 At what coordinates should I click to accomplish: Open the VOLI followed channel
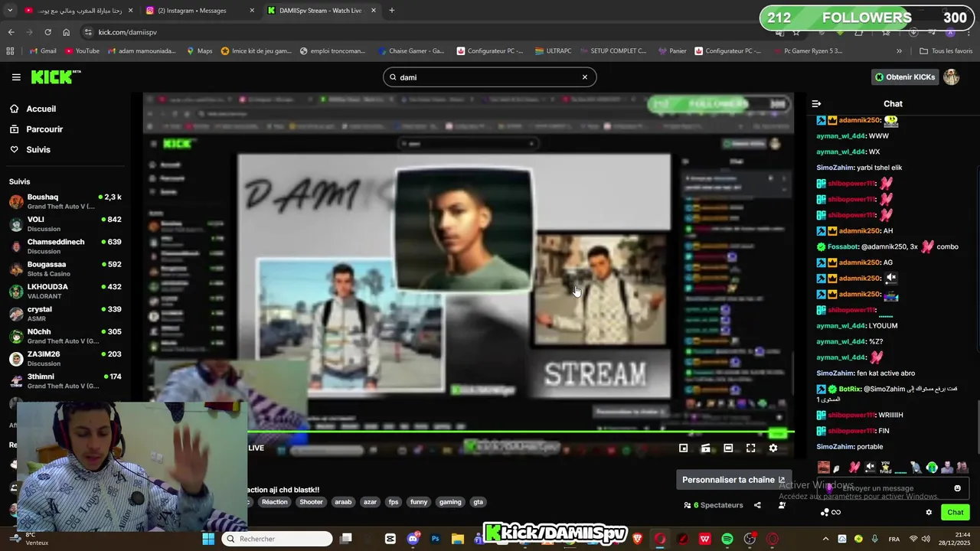pos(65,223)
